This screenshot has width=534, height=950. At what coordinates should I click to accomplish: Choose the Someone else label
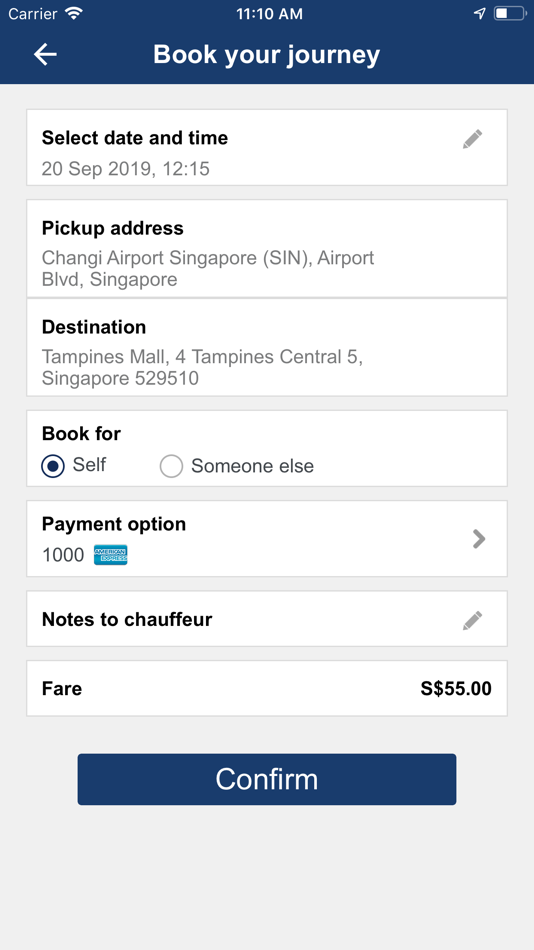(252, 466)
